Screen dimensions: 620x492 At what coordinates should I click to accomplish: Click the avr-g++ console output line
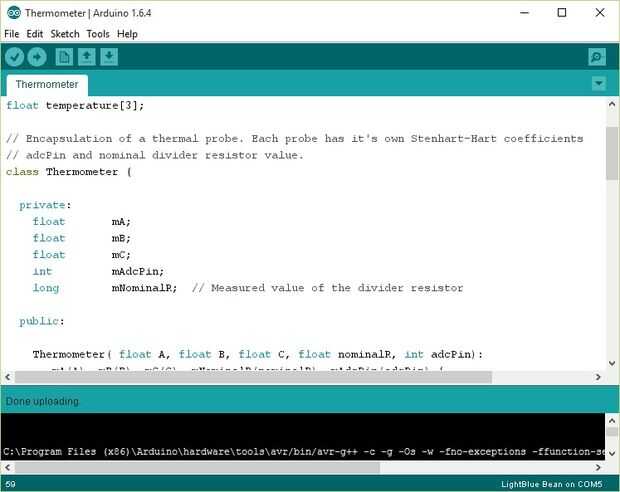click(x=304, y=452)
